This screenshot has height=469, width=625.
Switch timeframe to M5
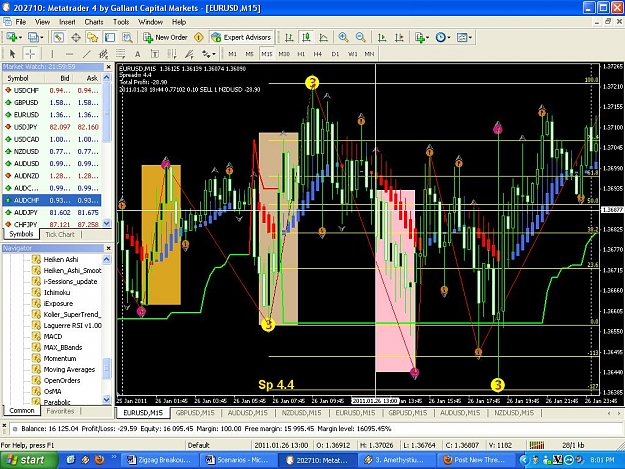(250, 54)
